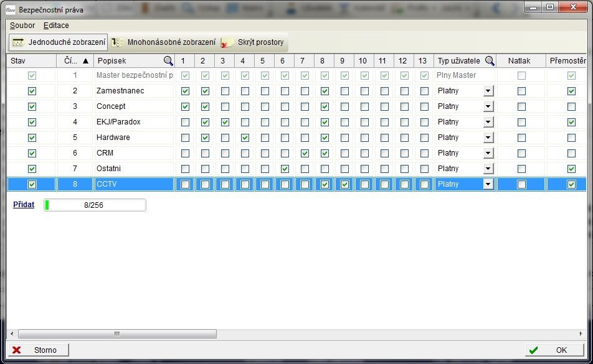The image size is (593, 364).
Task: Click the Skrýt prostory icon
Action: 227,42
